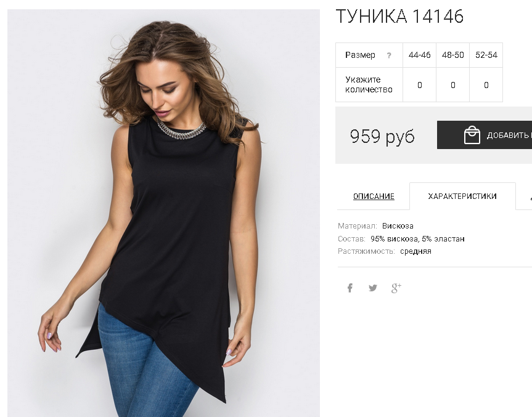Open the main tunic product photo
532x417 pixels.
point(163,213)
